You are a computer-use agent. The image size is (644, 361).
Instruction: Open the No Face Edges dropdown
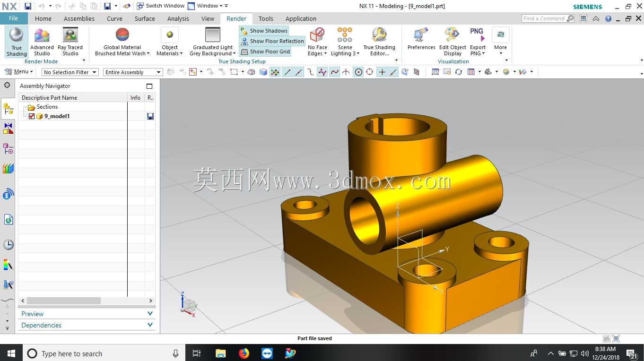pos(317,42)
